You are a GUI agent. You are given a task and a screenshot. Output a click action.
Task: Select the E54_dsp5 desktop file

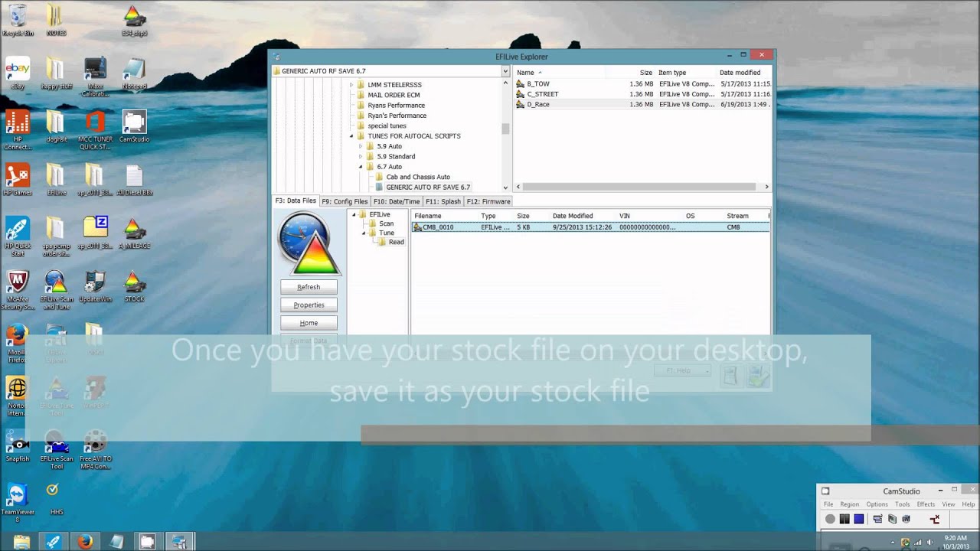(x=134, y=20)
